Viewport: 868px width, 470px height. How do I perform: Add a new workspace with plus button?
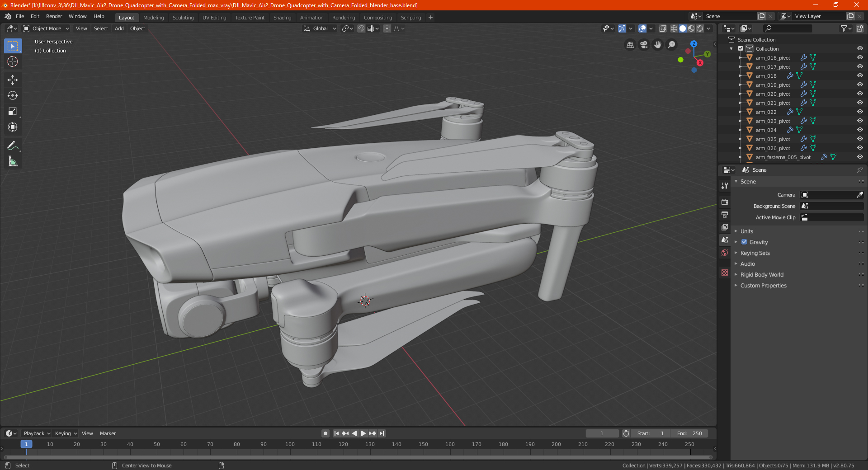click(430, 18)
